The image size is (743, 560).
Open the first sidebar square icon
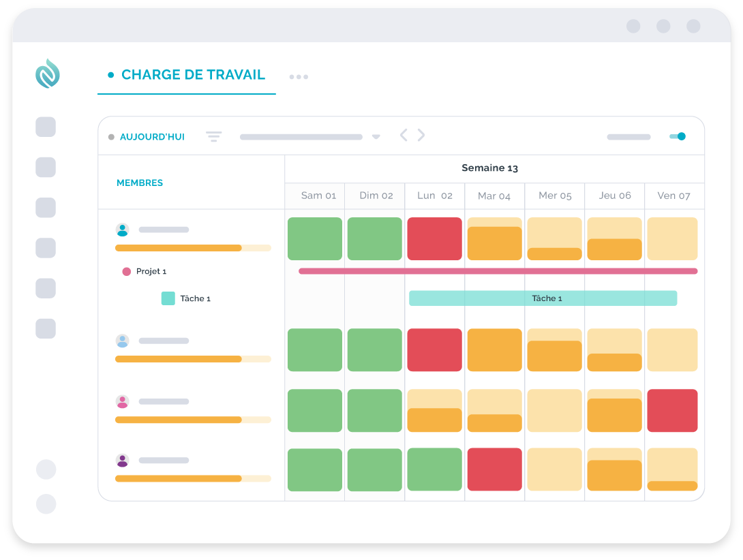click(x=46, y=127)
